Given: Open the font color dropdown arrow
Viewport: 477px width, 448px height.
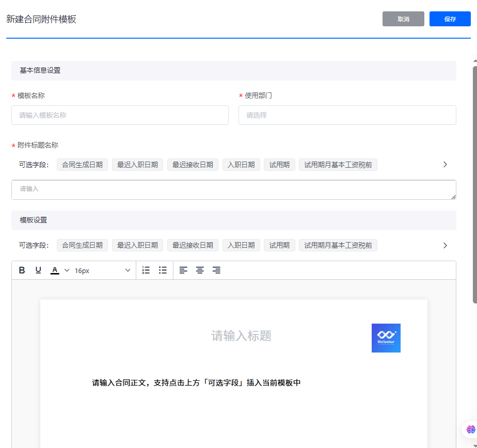Looking at the screenshot, I should click(x=67, y=270).
